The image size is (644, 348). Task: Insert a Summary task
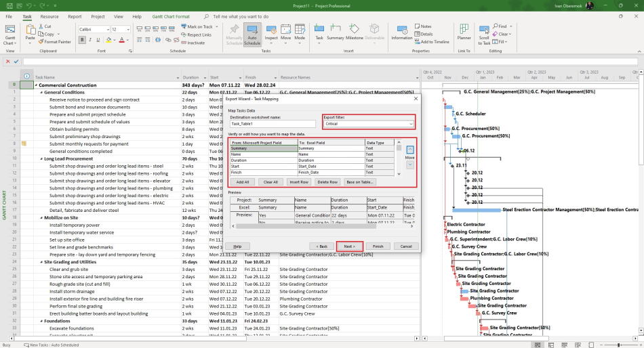[335, 32]
